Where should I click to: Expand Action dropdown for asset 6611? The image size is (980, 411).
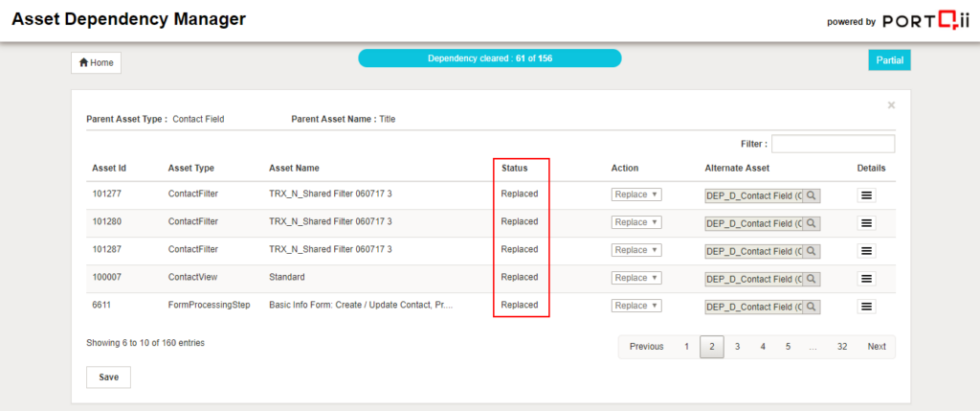[x=635, y=306]
